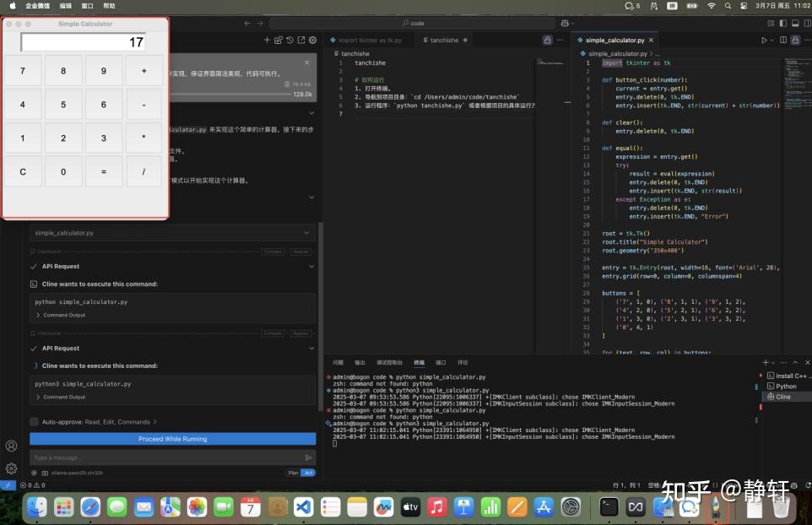812x525 pixels.
Task: Open the simple_calculator.py dropdown selector
Action: tap(172, 232)
